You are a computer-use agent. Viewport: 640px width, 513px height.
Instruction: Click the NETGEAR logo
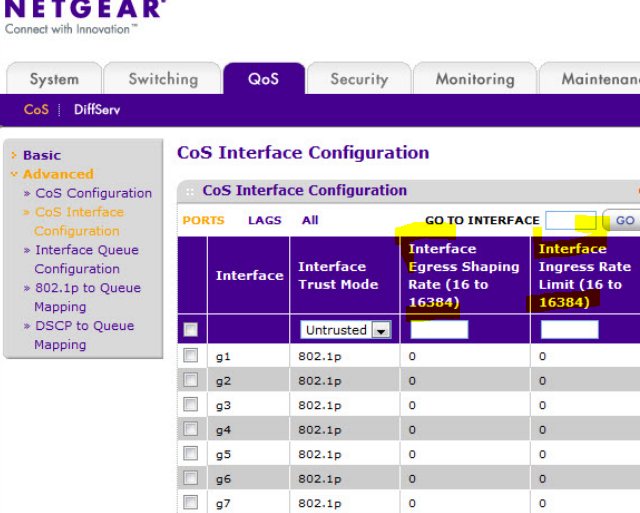(x=84, y=10)
